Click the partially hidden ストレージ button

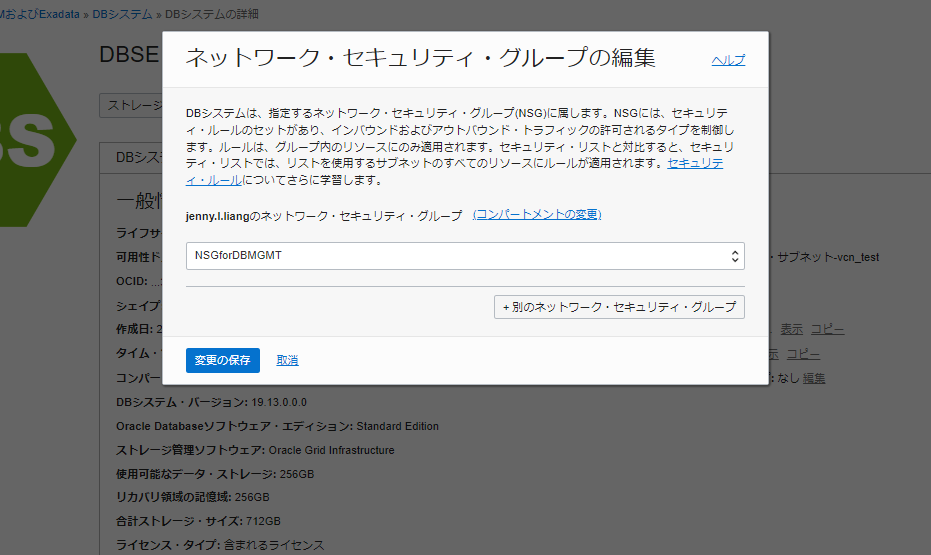point(130,104)
